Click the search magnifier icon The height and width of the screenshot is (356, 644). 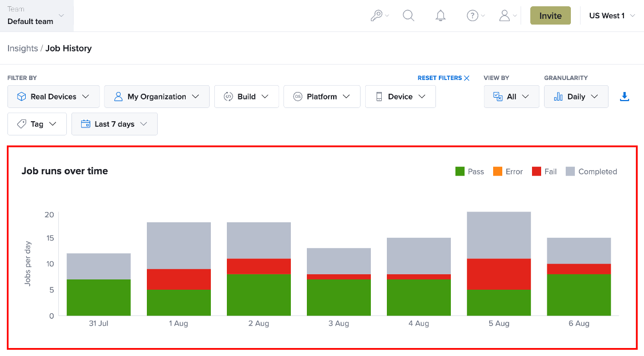point(408,15)
